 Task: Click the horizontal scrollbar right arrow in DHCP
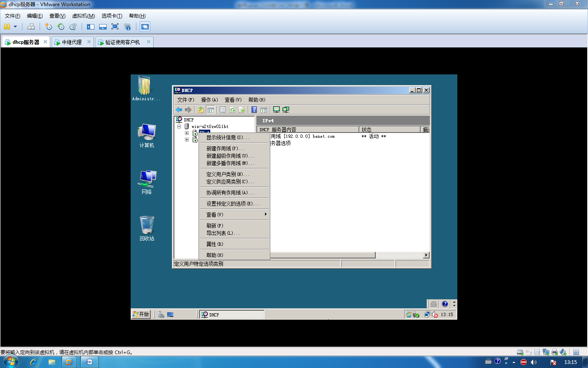(426, 255)
